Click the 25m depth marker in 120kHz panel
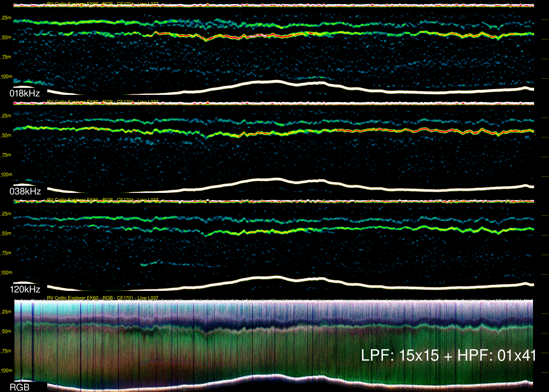 7,214
